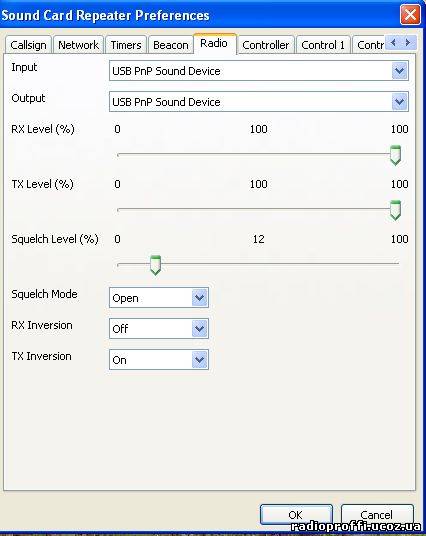Click the OK button
The width and height of the screenshot is (426, 536).
(x=296, y=514)
